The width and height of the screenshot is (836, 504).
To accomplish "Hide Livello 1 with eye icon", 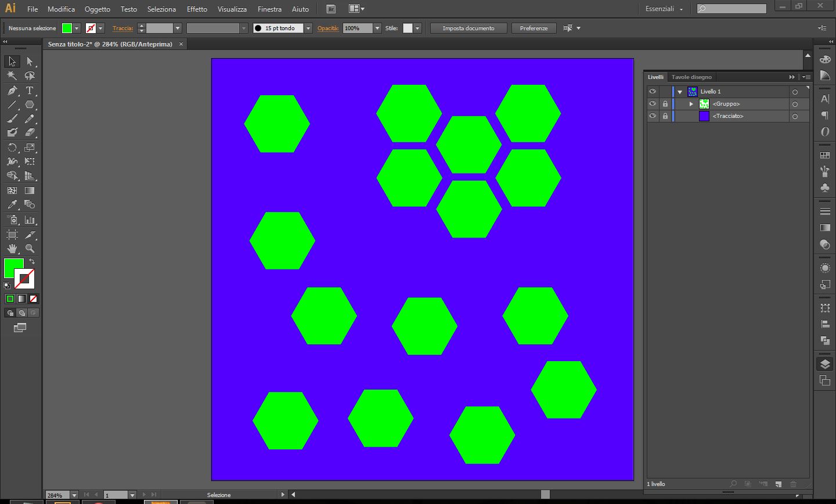I will click(653, 91).
